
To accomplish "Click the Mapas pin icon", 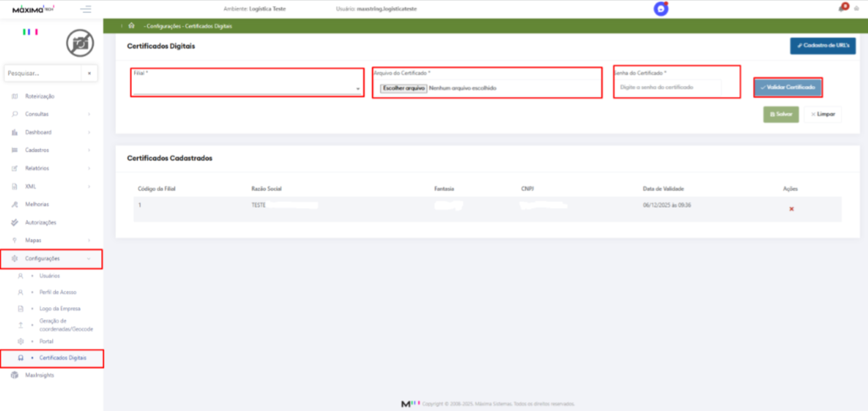I will (15, 240).
